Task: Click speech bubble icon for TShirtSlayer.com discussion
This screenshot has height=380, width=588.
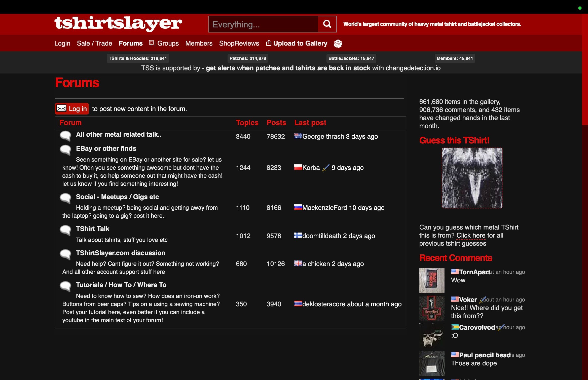Action: [65, 254]
